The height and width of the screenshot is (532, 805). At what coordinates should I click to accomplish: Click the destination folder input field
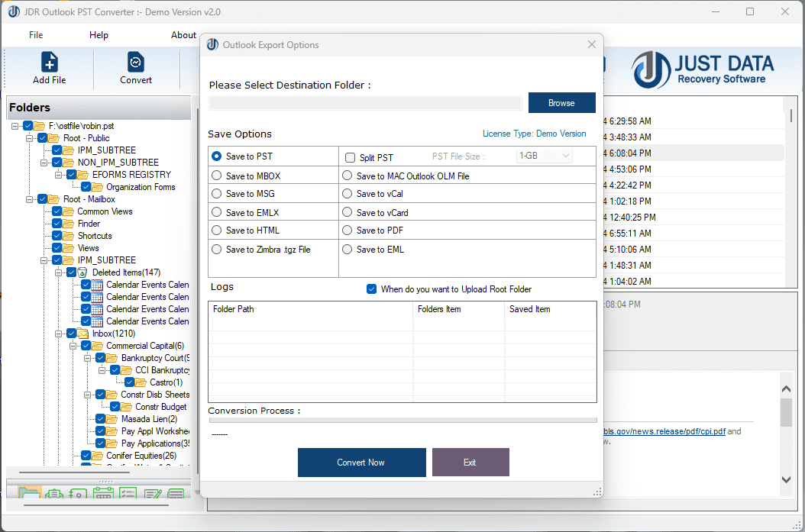click(364, 102)
